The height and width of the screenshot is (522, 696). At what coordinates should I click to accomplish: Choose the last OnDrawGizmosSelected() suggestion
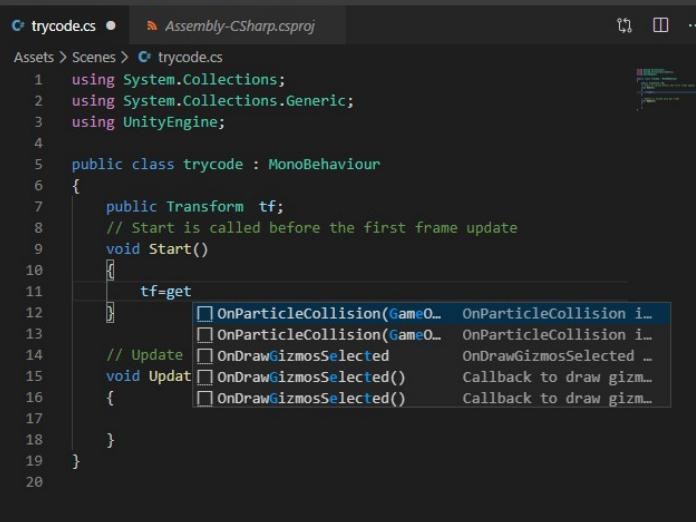coord(311,398)
